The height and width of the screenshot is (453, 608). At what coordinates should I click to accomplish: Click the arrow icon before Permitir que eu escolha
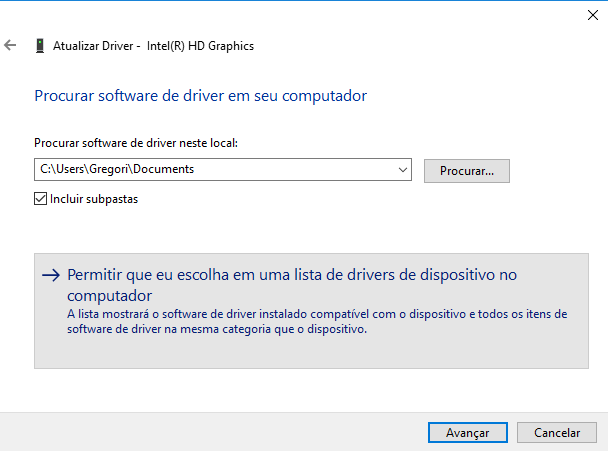click(51, 275)
